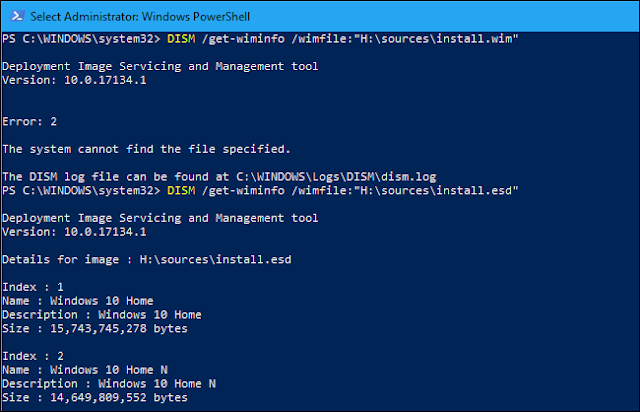Viewport: 640px width, 412px height.
Task: Click the Error: 2 message
Action: [31, 120]
